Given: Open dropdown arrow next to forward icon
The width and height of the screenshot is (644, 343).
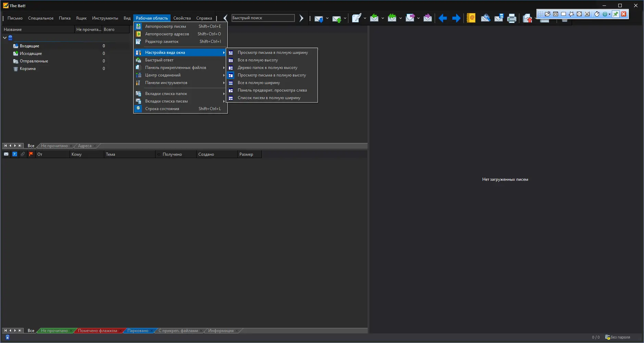Looking at the screenshot, I should pyautogui.click(x=418, y=18).
